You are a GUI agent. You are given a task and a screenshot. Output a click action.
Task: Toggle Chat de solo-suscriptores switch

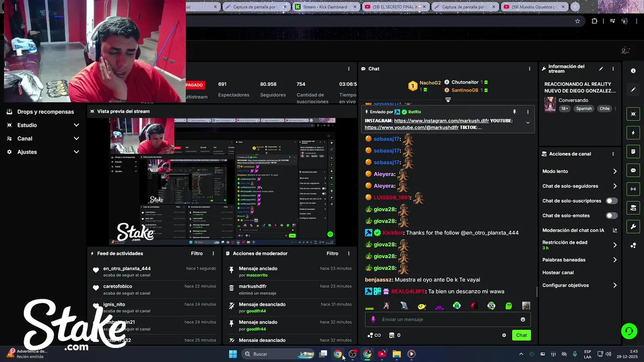click(x=611, y=201)
